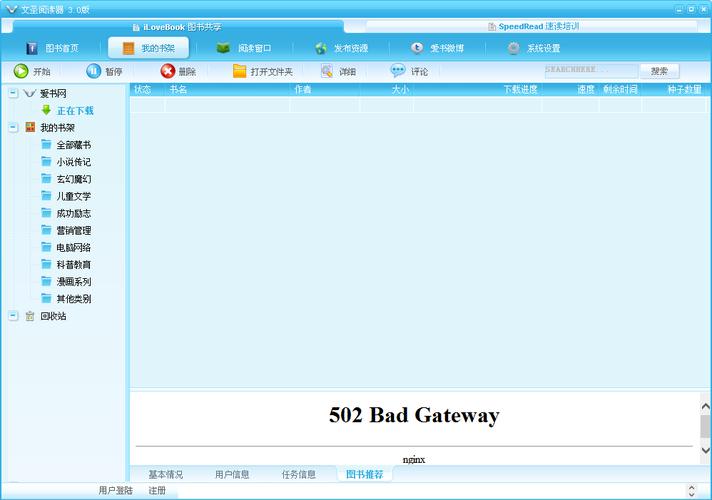
Task: Click the web panel scrollbar thumb
Action: pyautogui.click(x=705, y=426)
